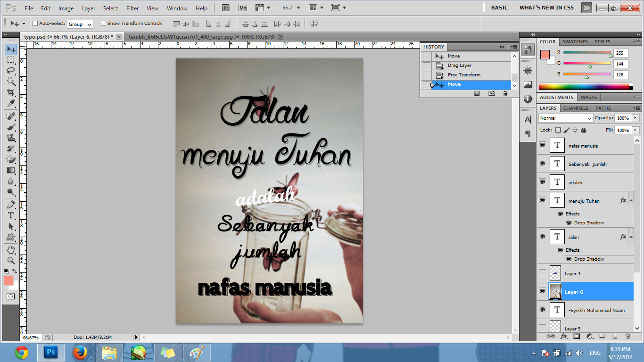Screen dimensions: 644x362
Task: Enable Show Transform Controls checkbox
Action: (x=104, y=24)
